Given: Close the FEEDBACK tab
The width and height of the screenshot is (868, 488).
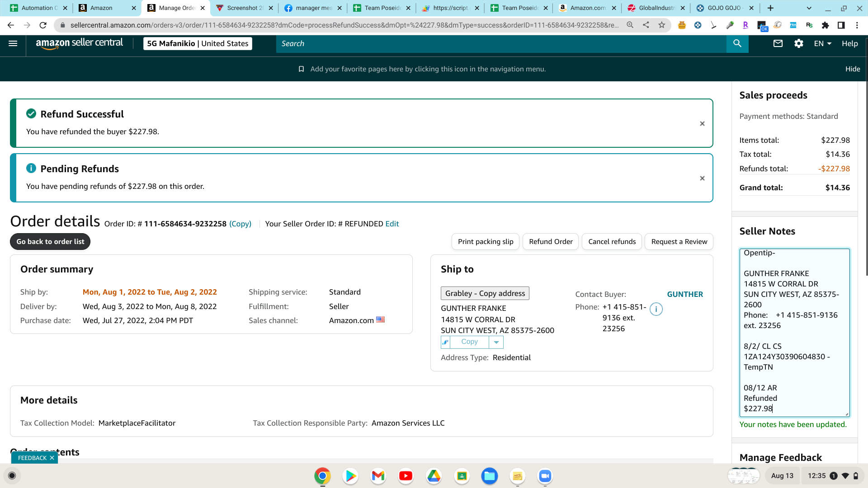Looking at the screenshot, I should [x=52, y=458].
